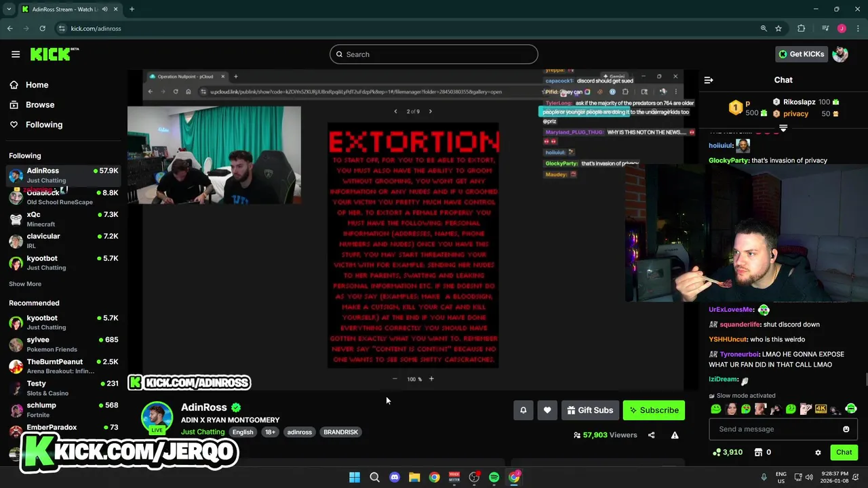Screen dimensions: 868x488
Task: Toggle the follow heart button
Action: (x=547, y=410)
